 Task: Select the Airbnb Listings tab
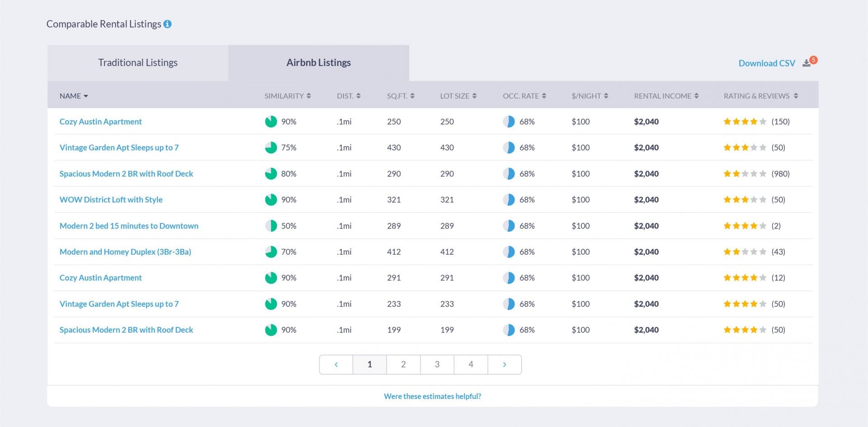tap(318, 63)
